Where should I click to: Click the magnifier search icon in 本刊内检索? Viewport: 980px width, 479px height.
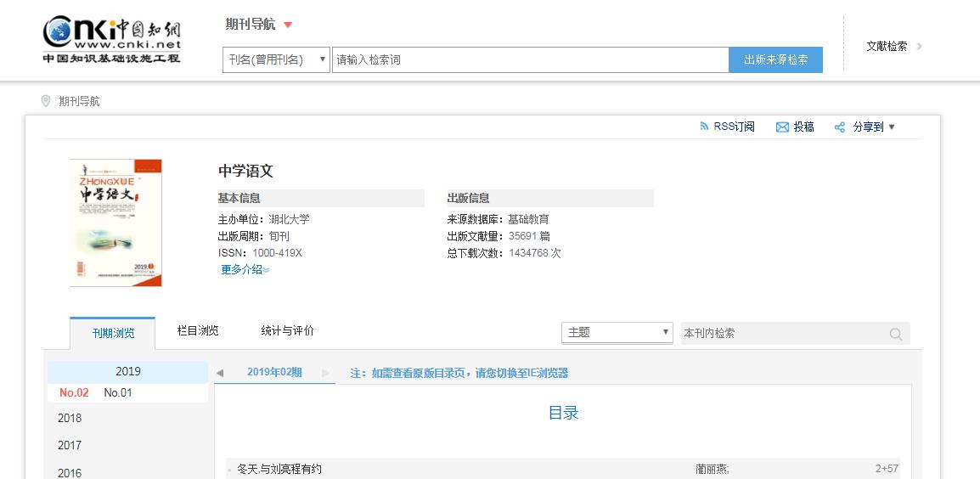pyautogui.click(x=896, y=334)
